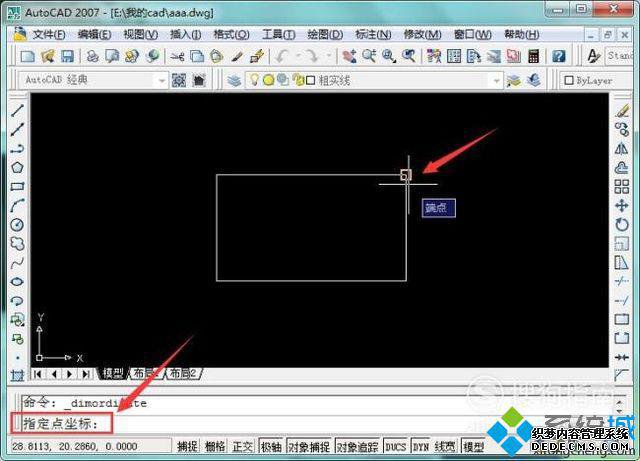Click the Copy Object modify tool
The height and width of the screenshot is (461, 640).
622,129
